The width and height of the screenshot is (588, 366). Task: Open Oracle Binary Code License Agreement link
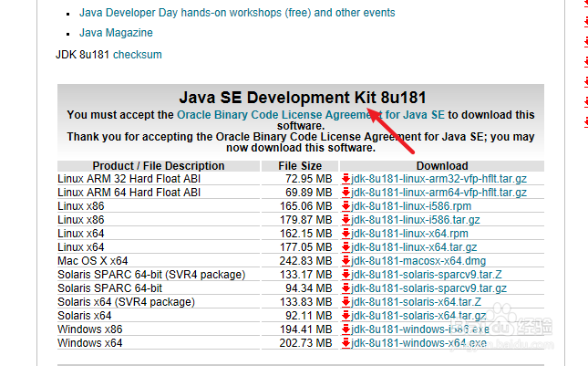coord(311,115)
